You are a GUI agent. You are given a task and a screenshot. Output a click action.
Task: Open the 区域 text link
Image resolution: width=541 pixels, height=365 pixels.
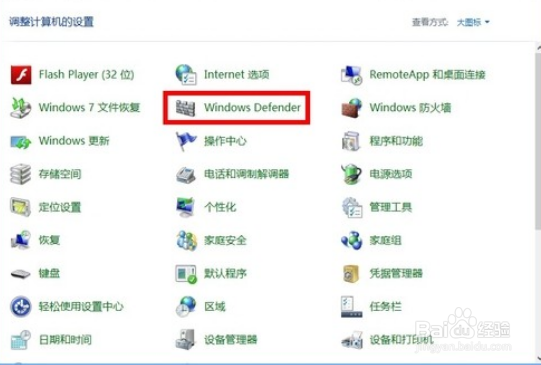215,307
